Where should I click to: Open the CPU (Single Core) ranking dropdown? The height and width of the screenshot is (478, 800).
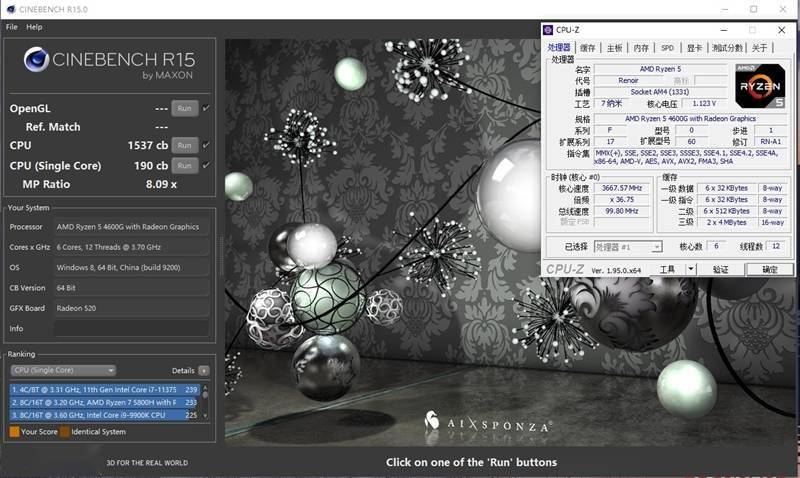pos(63,370)
